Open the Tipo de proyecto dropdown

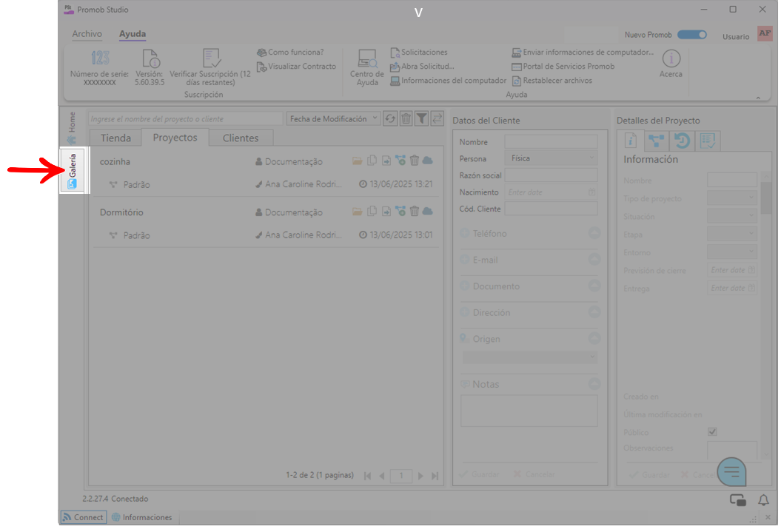click(731, 198)
